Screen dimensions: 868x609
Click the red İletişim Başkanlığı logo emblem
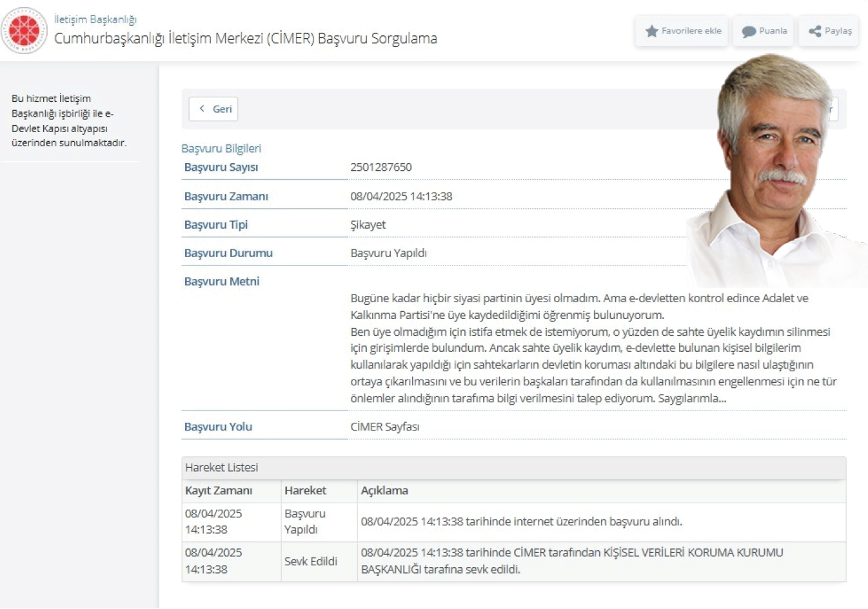[x=24, y=31]
